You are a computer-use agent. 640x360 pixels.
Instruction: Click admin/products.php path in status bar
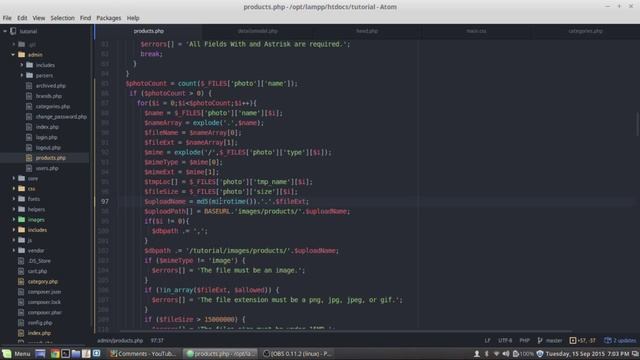tap(120, 340)
